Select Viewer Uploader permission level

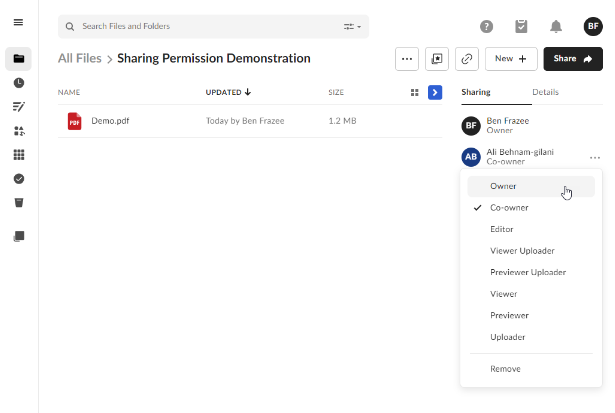[522, 251]
